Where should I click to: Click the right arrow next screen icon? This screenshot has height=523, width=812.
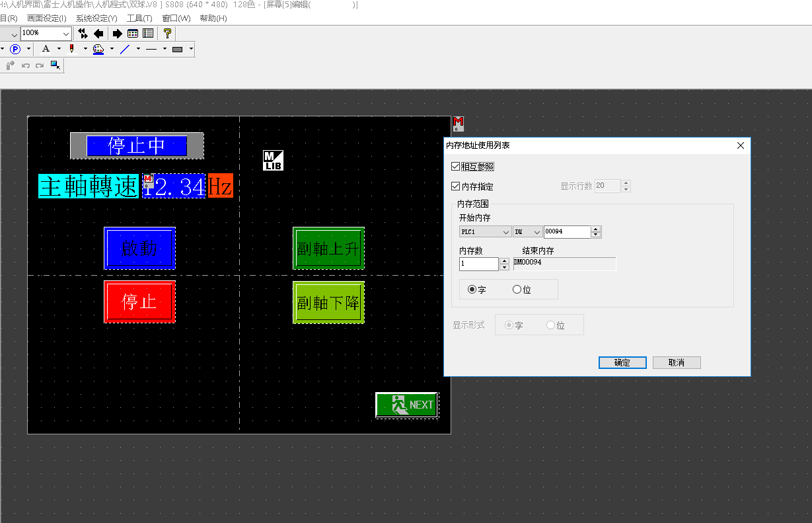pos(117,33)
